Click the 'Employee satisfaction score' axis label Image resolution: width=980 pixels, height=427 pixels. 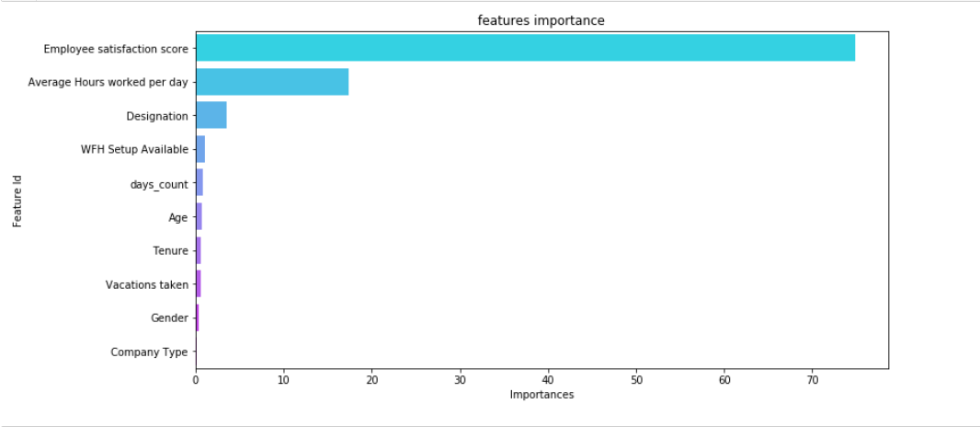click(x=116, y=49)
